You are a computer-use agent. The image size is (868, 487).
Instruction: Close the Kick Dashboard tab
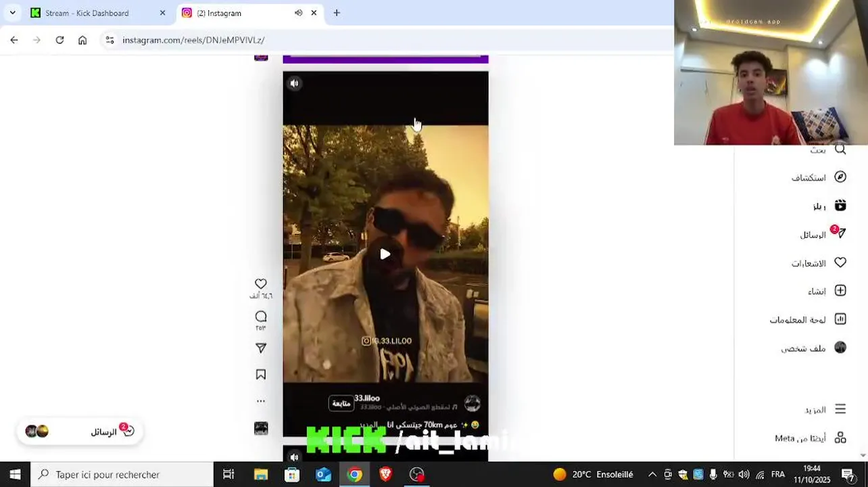pos(162,13)
